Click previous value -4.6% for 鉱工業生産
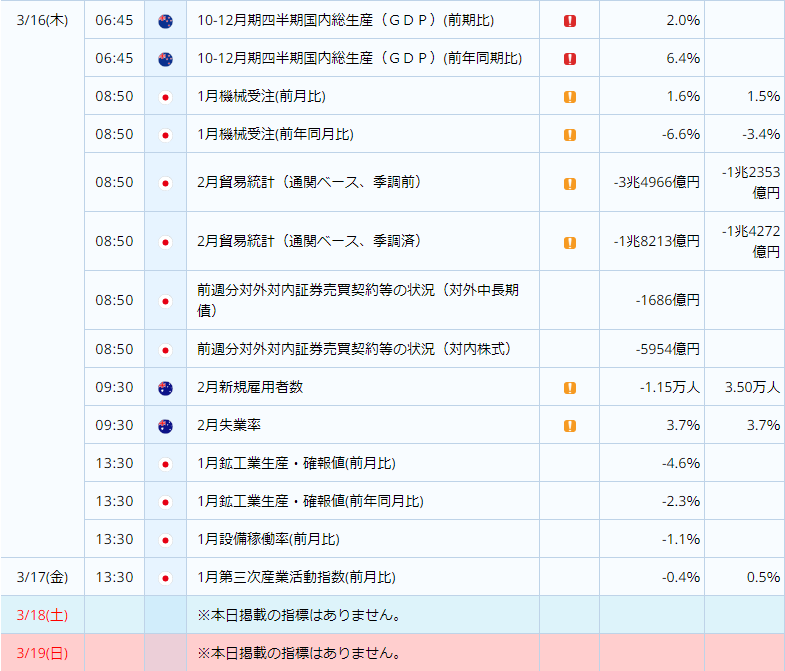Viewport: 785px width, 671px height. 681,463
